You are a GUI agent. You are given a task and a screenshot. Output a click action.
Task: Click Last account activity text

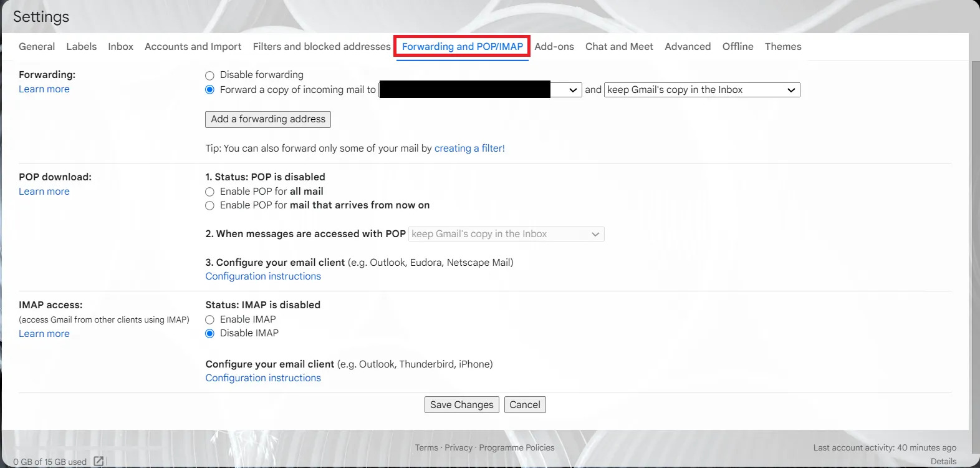(x=885, y=448)
